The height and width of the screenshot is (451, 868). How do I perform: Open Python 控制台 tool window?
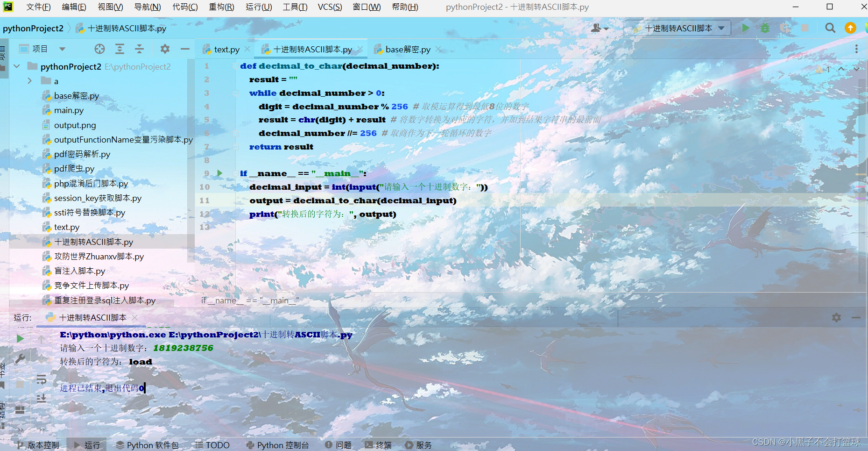tap(277, 445)
